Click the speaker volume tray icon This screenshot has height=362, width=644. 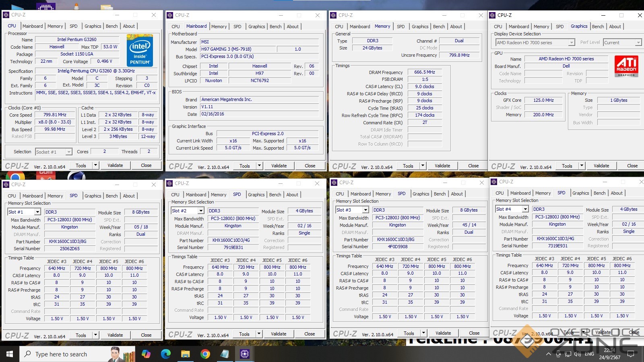(x=578, y=354)
